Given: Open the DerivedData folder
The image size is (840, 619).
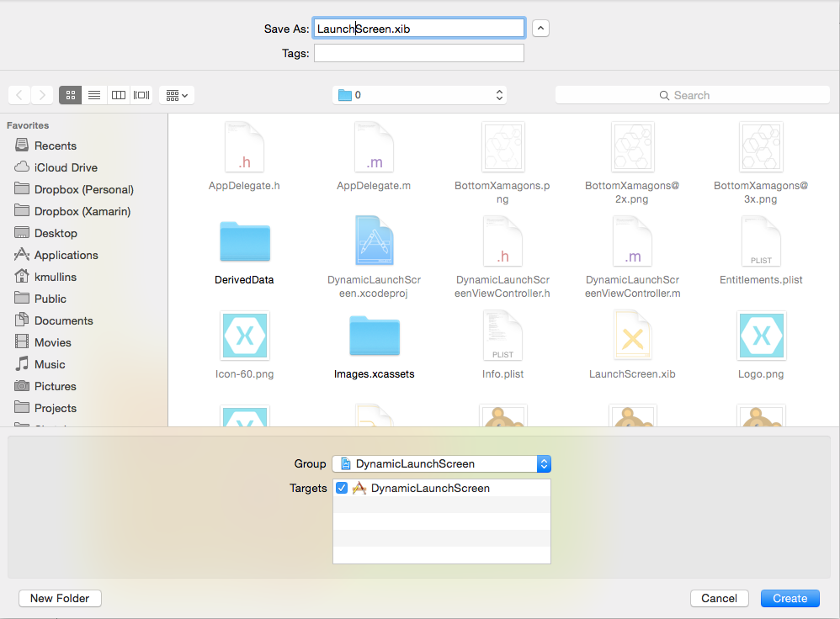Looking at the screenshot, I should point(245,241).
